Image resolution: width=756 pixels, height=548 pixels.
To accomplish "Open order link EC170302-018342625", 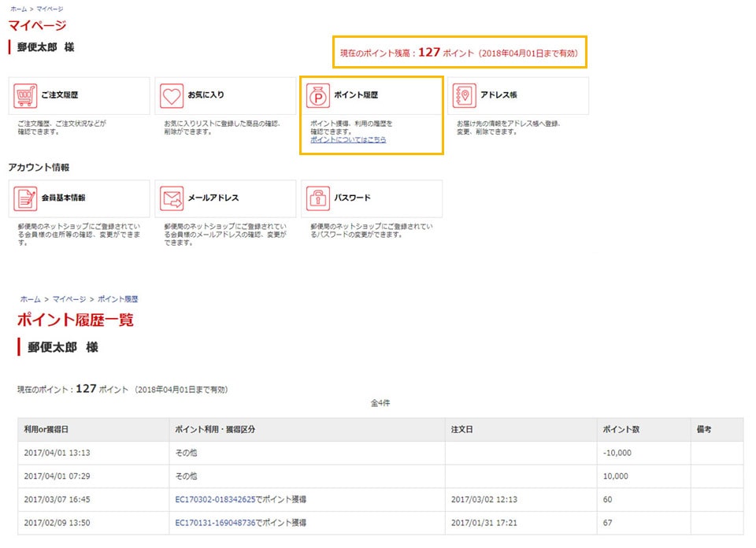I will point(215,498).
